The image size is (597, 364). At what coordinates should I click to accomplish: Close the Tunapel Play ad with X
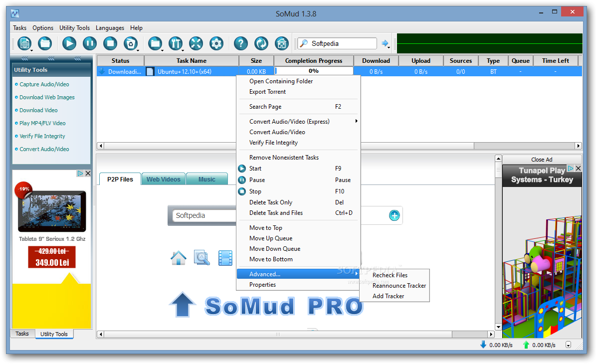[579, 169]
